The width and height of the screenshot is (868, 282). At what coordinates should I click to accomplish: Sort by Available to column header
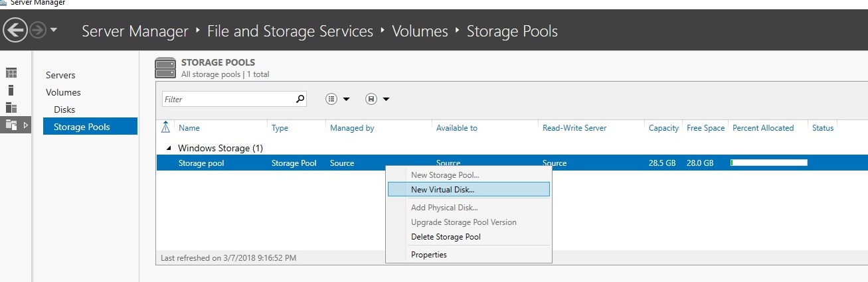click(457, 128)
